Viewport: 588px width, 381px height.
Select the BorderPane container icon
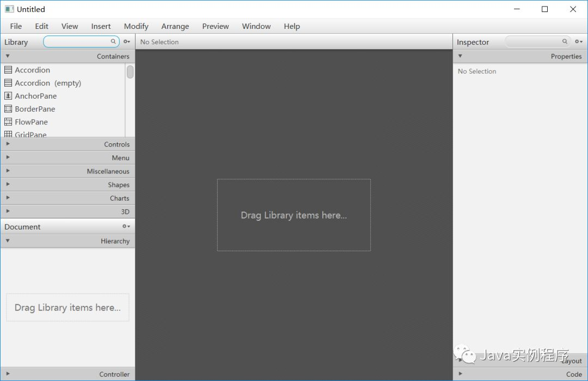[x=8, y=109]
